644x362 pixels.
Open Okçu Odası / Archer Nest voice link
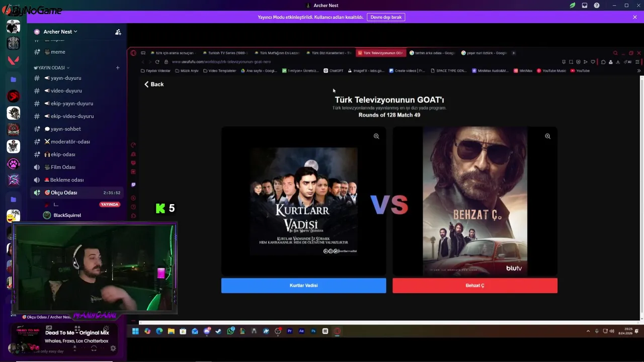pyautogui.click(x=48, y=317)
